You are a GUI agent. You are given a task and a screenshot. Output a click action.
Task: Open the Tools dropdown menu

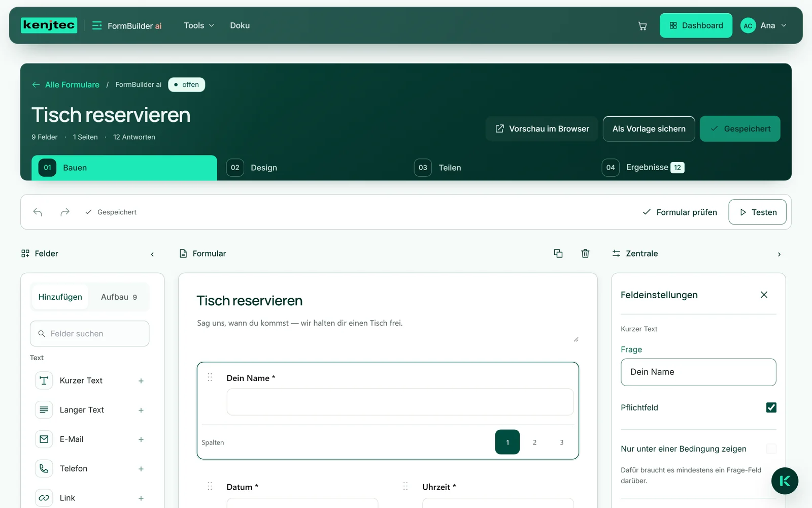click(199, 25)
